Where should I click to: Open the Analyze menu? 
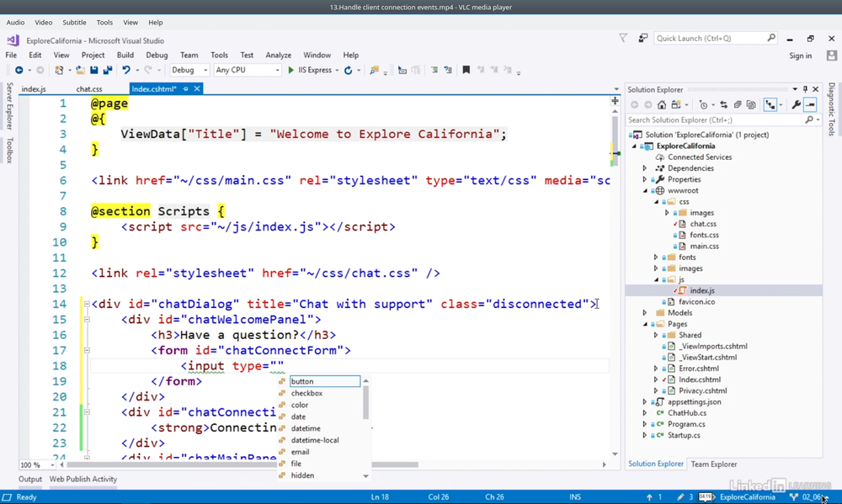[278, 56]
